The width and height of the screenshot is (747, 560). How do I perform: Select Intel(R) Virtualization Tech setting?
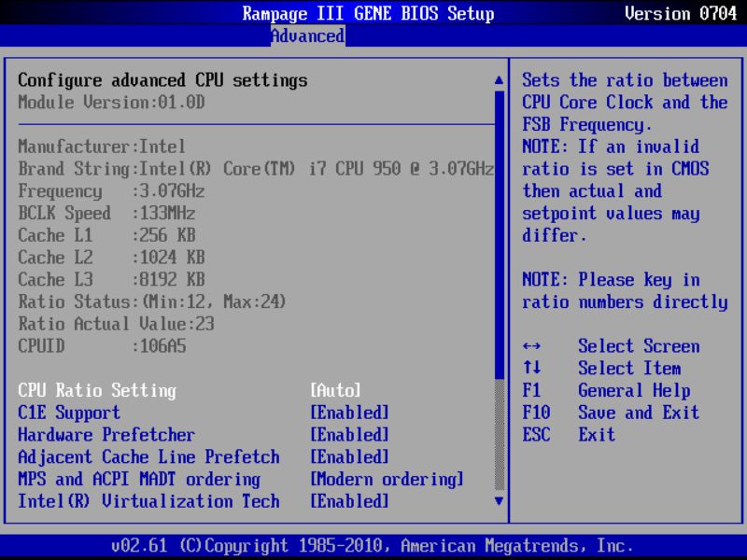(148, 501)
